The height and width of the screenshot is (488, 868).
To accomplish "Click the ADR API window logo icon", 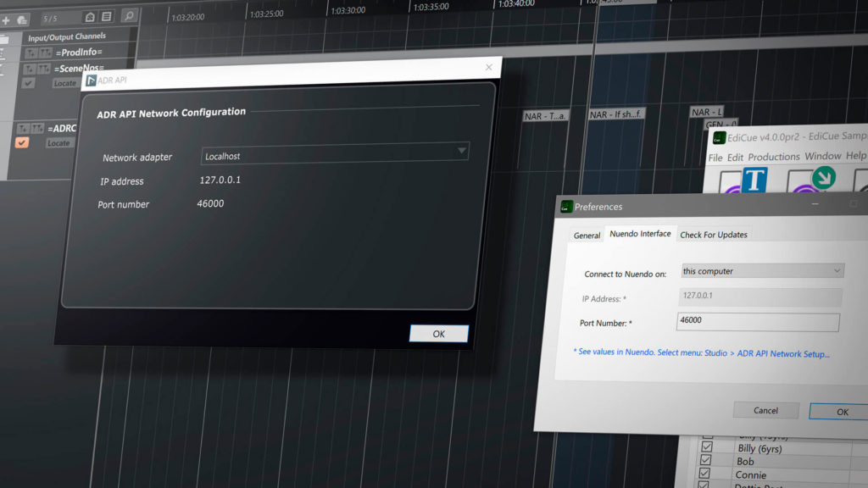I will 91,80.
